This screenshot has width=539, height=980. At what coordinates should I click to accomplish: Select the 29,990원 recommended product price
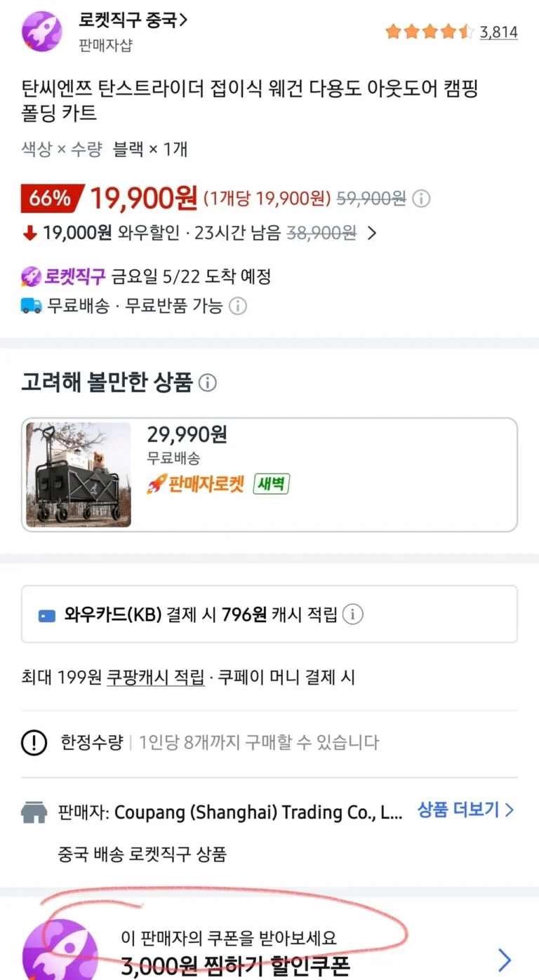[x=187, y=435]
